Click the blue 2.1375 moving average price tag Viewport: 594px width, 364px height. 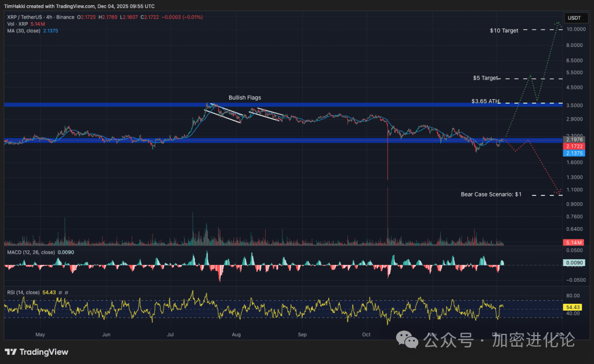[x=574, y=153]
